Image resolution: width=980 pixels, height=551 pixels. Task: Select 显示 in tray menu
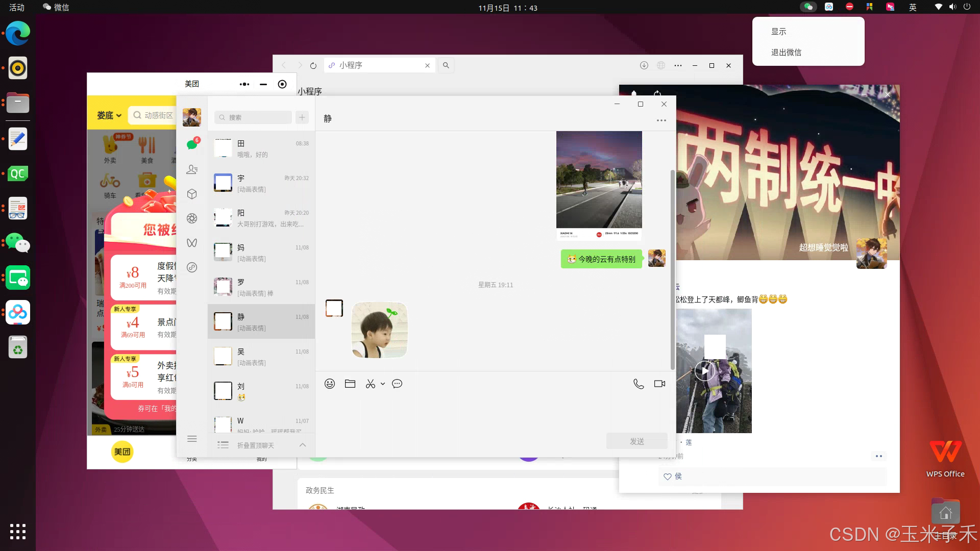pyautogui.click(x=778, y=32)
